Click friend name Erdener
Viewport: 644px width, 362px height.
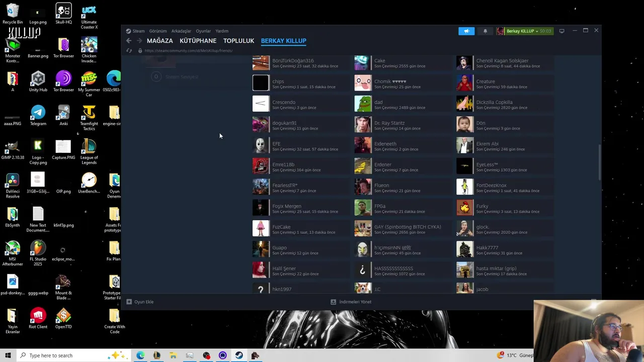(383, 164)
